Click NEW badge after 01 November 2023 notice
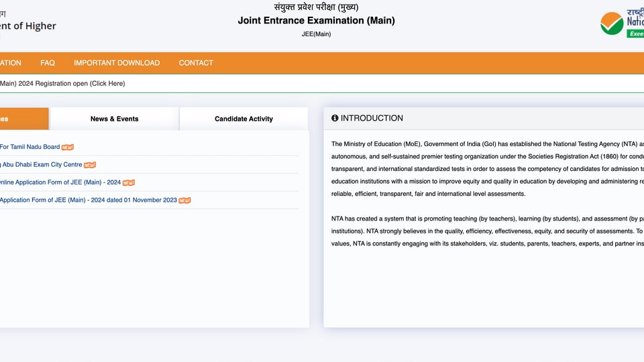The image size is (644, 362). click(x=185, y=200)
